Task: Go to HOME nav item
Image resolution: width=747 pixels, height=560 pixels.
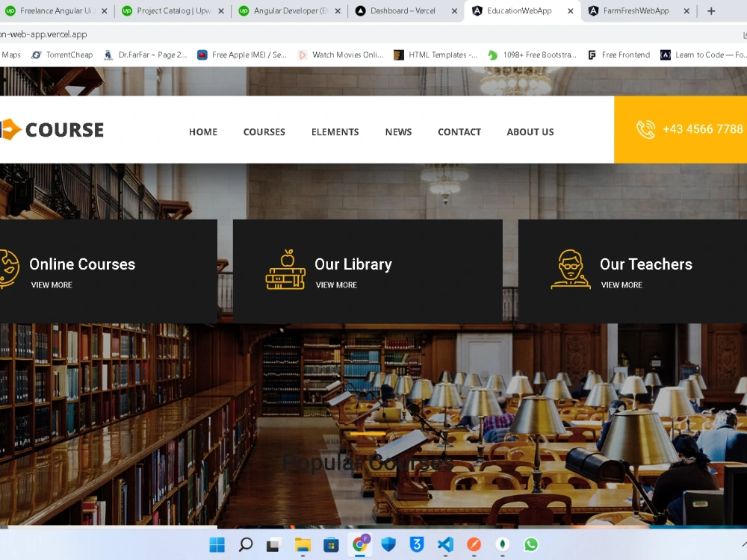Action: coord(203,132)
